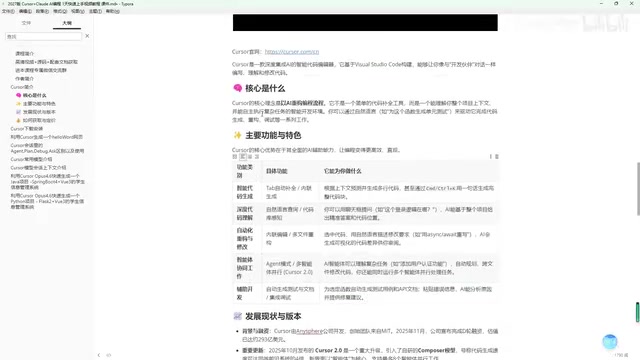Screen dimensions: 640x360
Task: Go to Java项目 SpringBoot4+Vue3 outline entry
Action: point(48,182)
